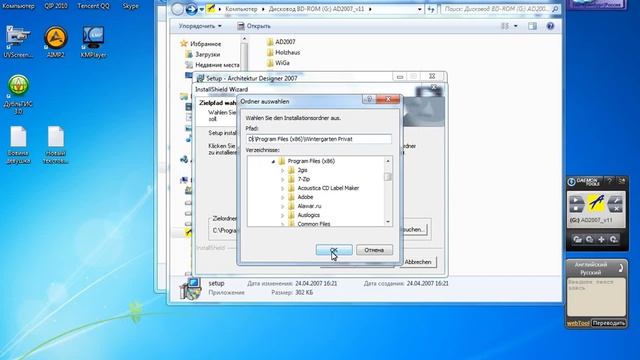This screenshot has height=360, width=640.
Task: Expand the 7-Zip folder node
Action: pos(282,179)
